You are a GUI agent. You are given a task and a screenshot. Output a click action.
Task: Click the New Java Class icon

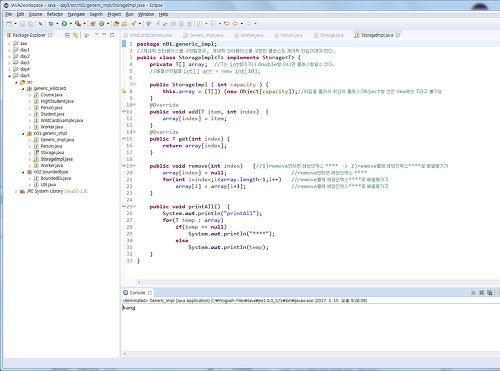coord(102,24)
